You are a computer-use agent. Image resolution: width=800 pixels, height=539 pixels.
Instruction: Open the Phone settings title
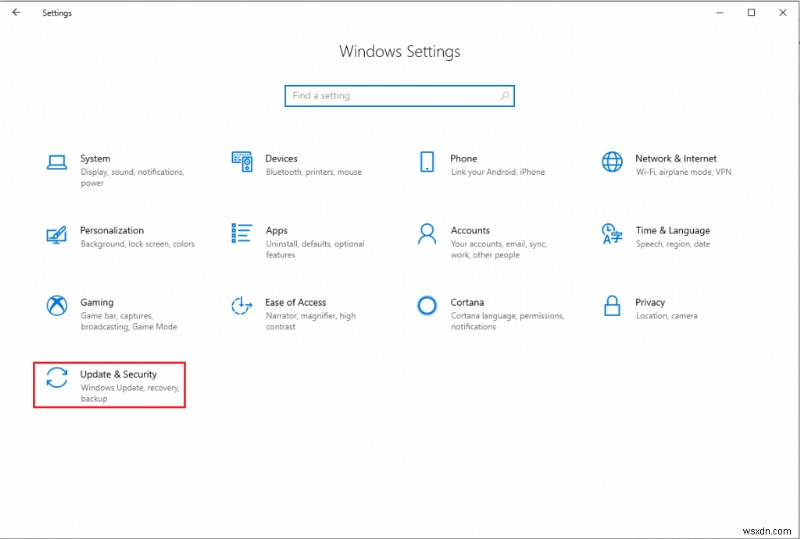[463, 159]
